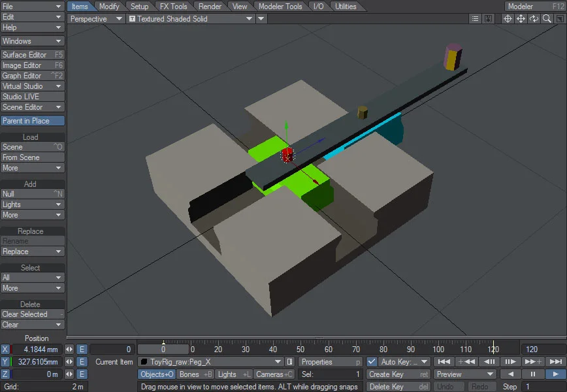The image size is (567, 392).
Task: Toggle Auto Key on or off
Action: pos(372,361)
